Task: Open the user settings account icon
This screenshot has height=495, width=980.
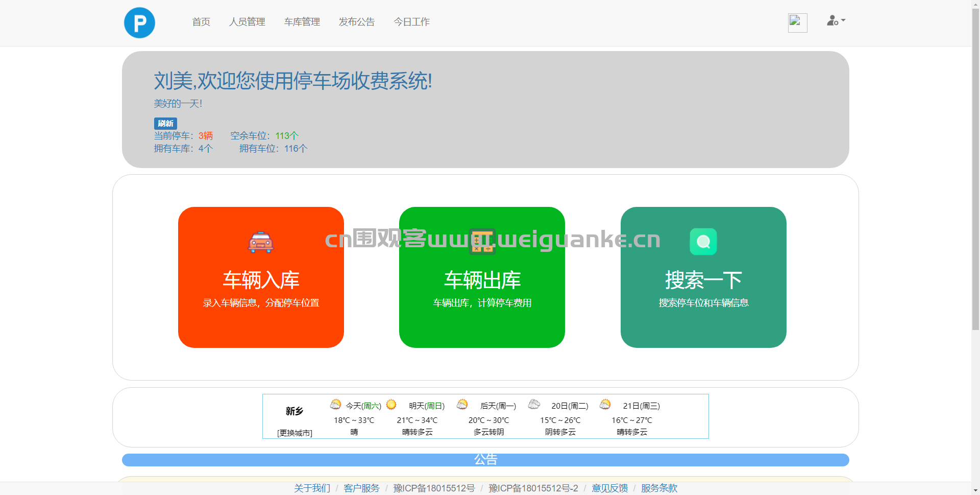Action: [x=836, y=21]
